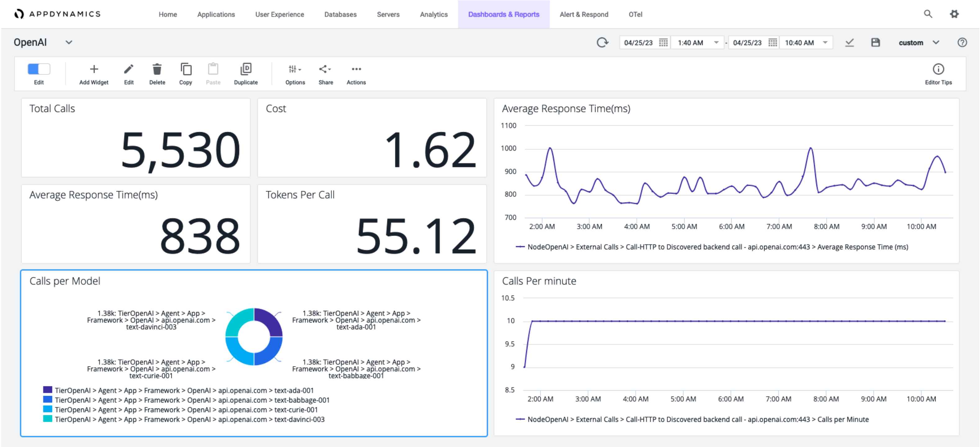The width and height of the screenshot is (980, 447).
Task: Click the Edit pencil icon
Action: coord(129,69)
